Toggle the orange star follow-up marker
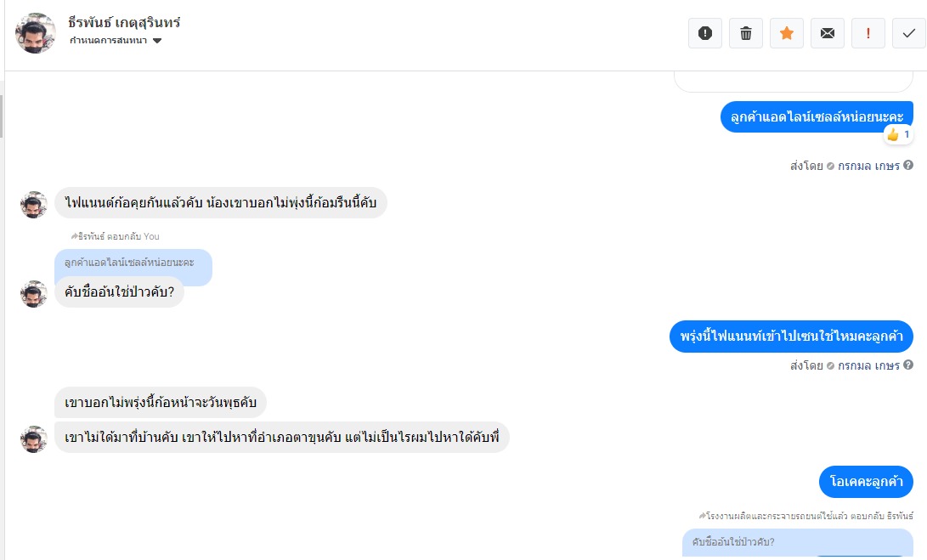This screenshot has width=927, height=560. tap(786, 33)
